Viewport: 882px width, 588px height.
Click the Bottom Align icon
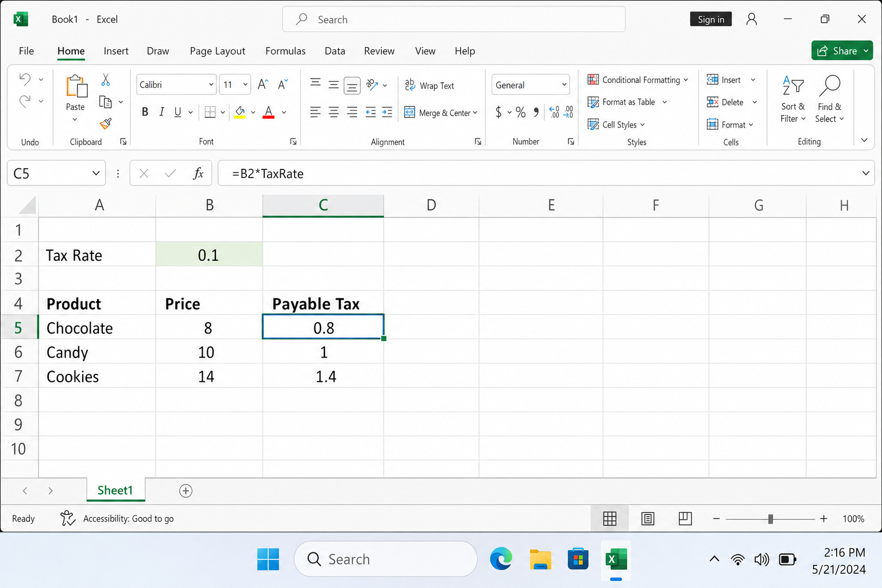pyautogui.click(x=352, y=86)
